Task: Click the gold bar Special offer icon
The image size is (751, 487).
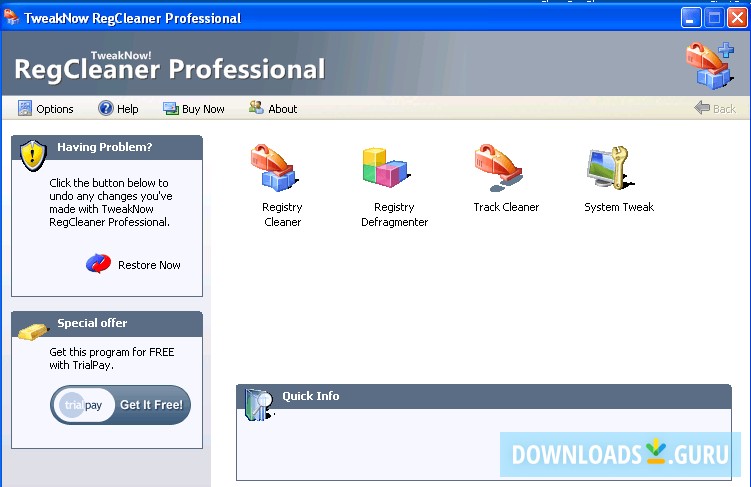Action: click(33, 331)
